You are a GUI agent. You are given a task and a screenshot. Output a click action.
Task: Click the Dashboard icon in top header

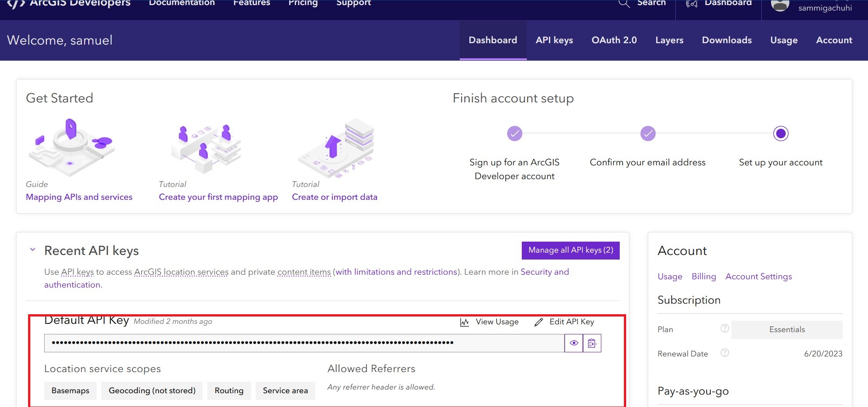[692, 4]
